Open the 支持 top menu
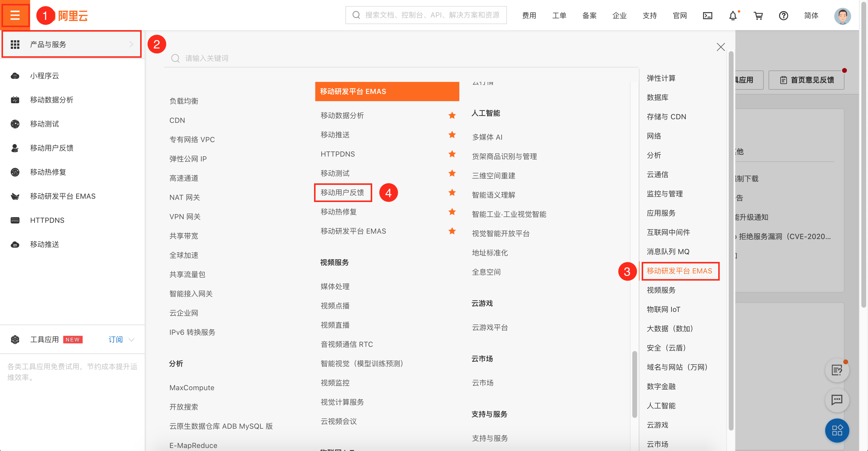 [650, 15]
